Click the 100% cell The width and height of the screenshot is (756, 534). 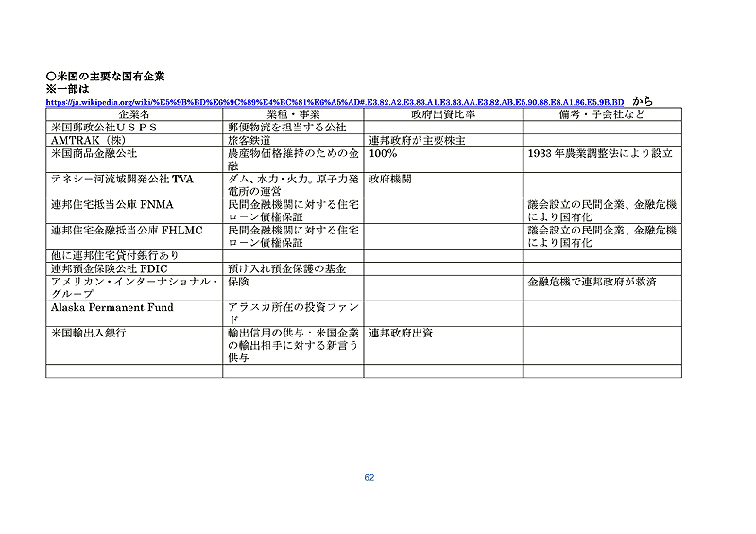[x=443, y=160]
